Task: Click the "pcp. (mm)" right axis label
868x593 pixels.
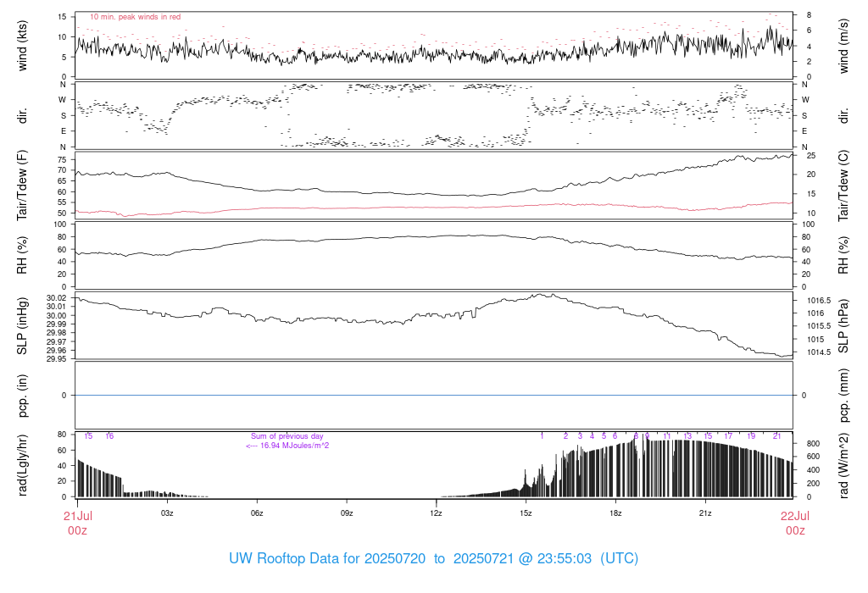Action: click(845, 396)
